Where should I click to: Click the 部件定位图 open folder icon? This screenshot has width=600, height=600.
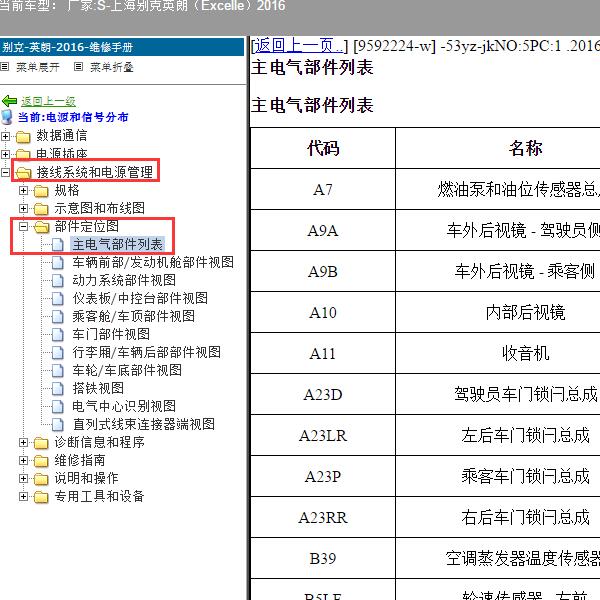pyautogui.click(x=42, y=227)
